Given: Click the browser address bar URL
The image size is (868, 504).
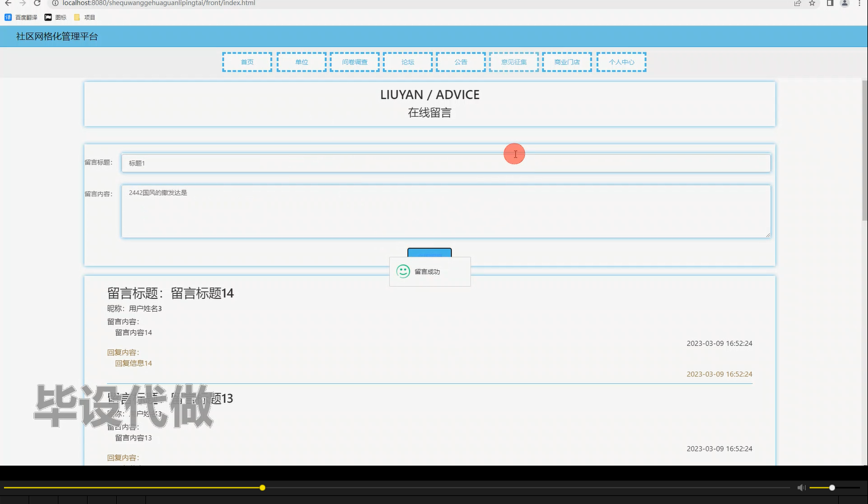Looking at the screenshot, I should [159, 3].
